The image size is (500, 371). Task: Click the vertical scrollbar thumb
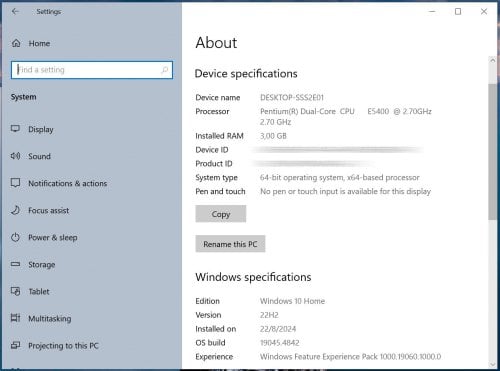coord(492,152)
